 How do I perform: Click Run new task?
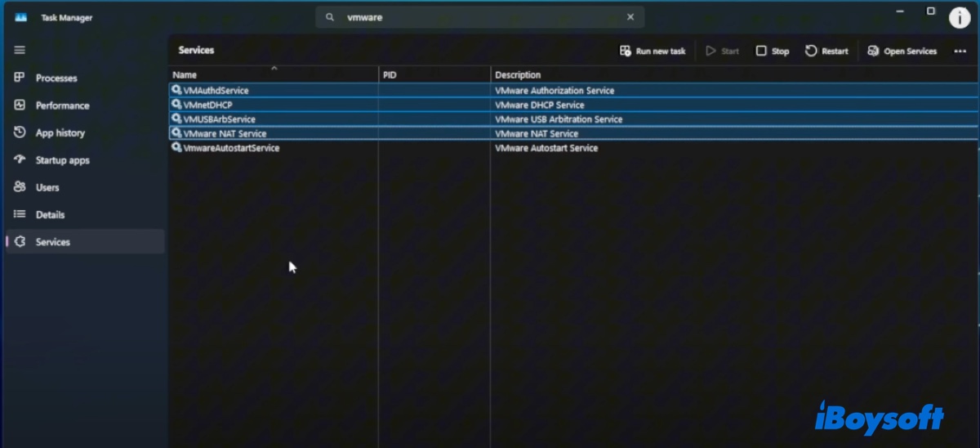point(653,51)
